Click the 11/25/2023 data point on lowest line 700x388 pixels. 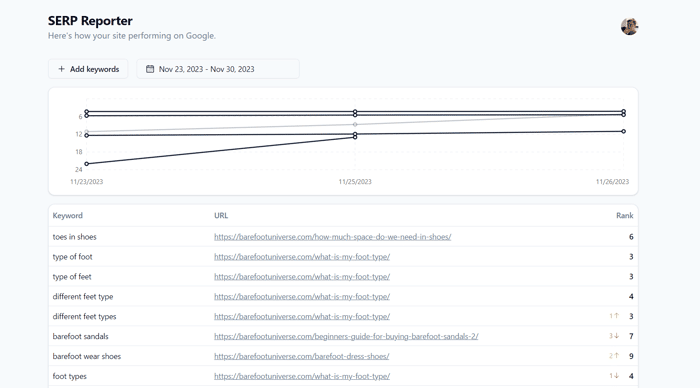pos(355,137)
